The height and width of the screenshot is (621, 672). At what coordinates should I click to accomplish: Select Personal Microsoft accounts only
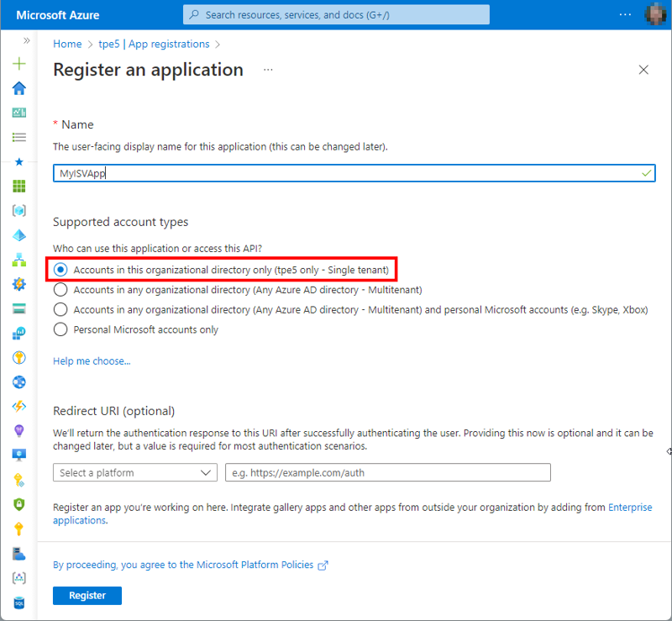pyautogui.click(x=59, y=329)
